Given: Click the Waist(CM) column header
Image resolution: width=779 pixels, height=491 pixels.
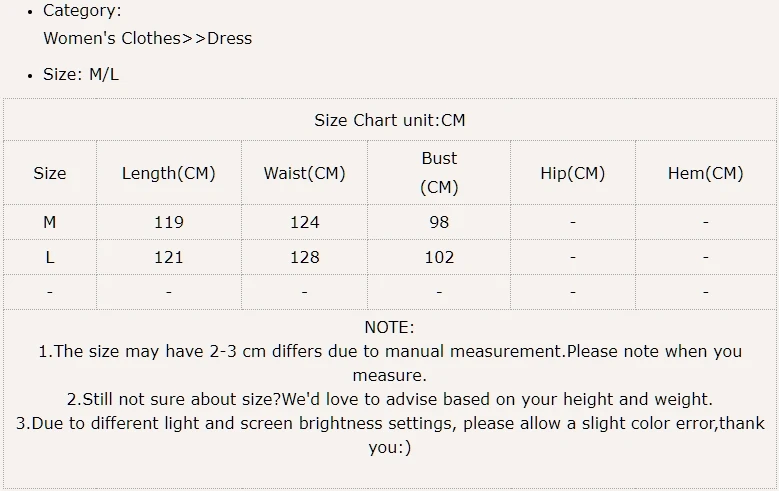Looking at the screenshot, I should click(305, 173).
